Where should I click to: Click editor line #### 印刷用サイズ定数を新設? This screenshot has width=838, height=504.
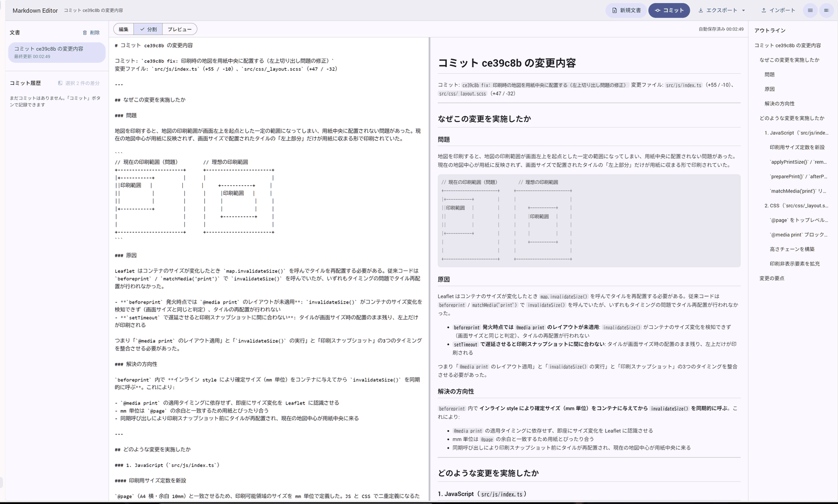151,480
